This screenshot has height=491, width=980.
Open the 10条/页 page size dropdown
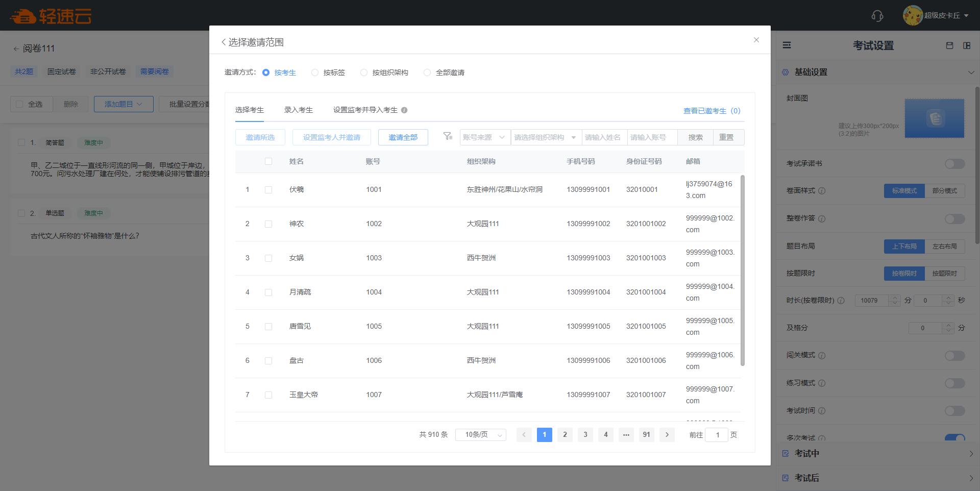click(480, 435)
